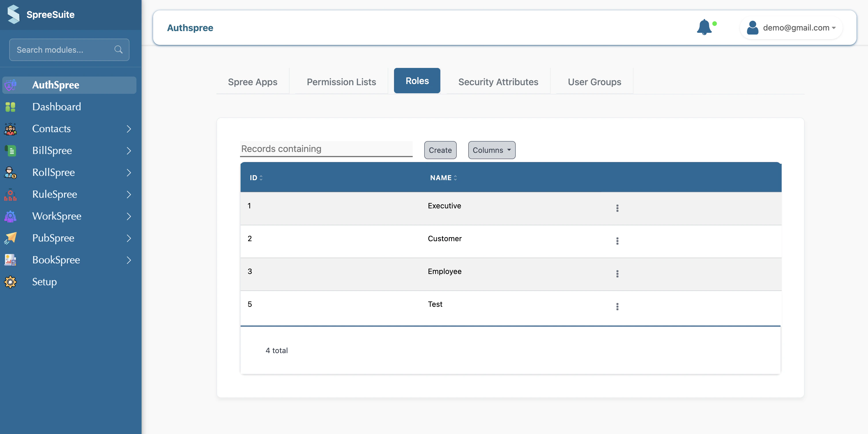Image resolution: width=868 pixels, height=434 pixels.
Task: Select the Test role name cell
Action: [x=435, y=304]
